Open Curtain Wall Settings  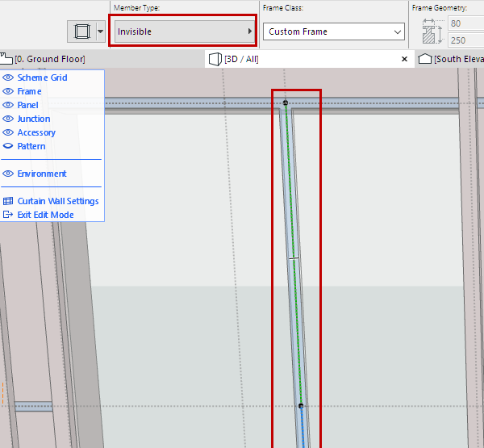click(57, 201)
